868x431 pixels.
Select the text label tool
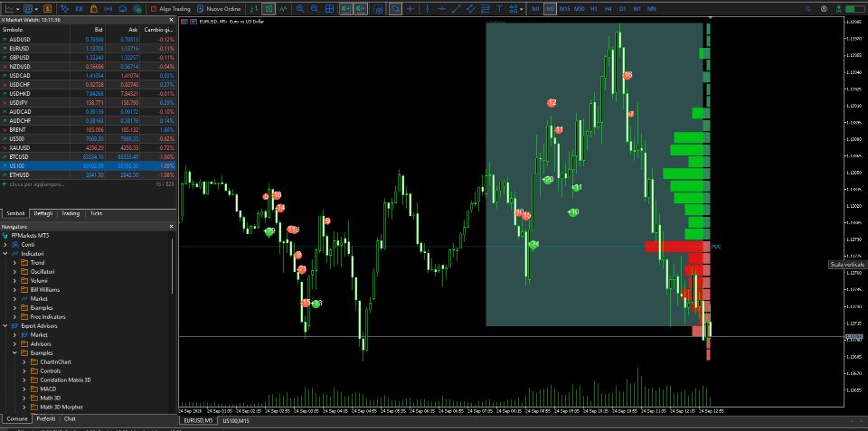(x=500, y=9)
